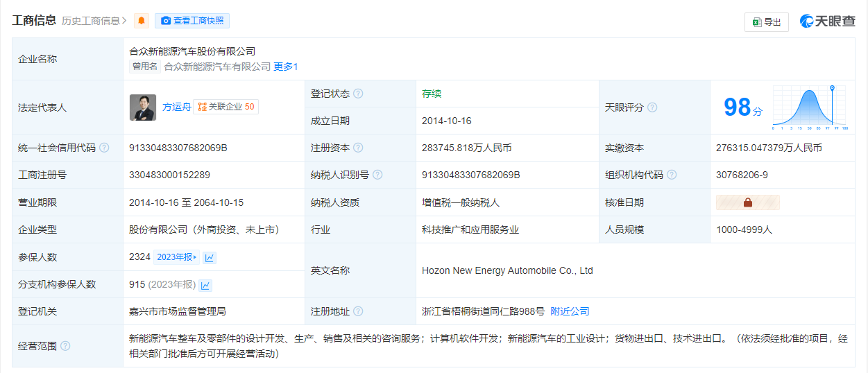The height and width of the screenshot is (373, 868).
Task: Click legal representative photo thumbnail
Action: [x=143, y=107]
